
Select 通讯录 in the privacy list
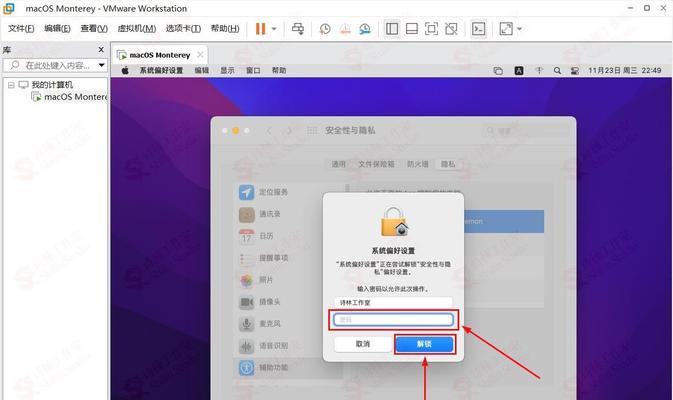pyautogui.click(x=290, y=214)
